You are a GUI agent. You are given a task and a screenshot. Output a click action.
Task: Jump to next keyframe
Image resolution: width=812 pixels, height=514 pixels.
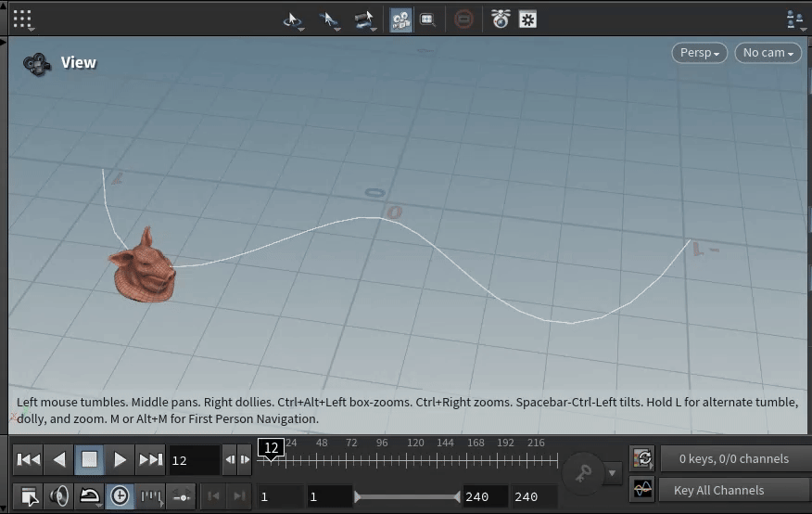[239, 496]
